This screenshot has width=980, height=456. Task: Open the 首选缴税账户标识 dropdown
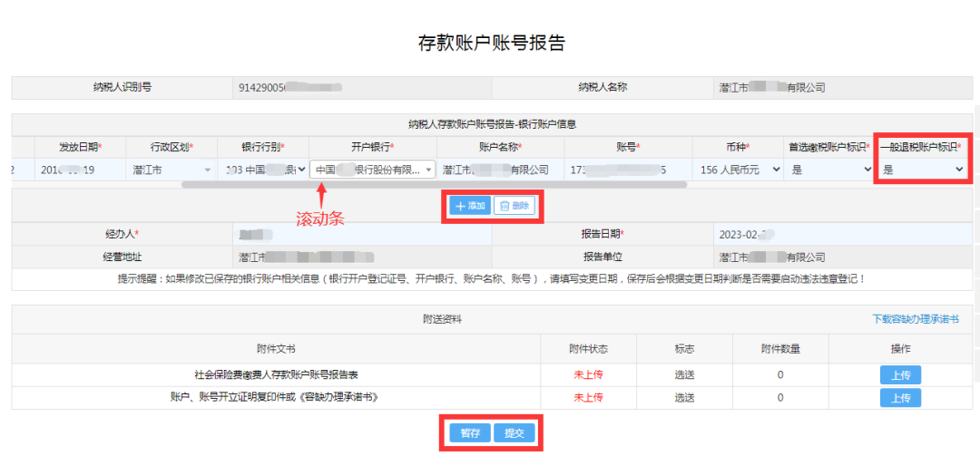[828, 170]
